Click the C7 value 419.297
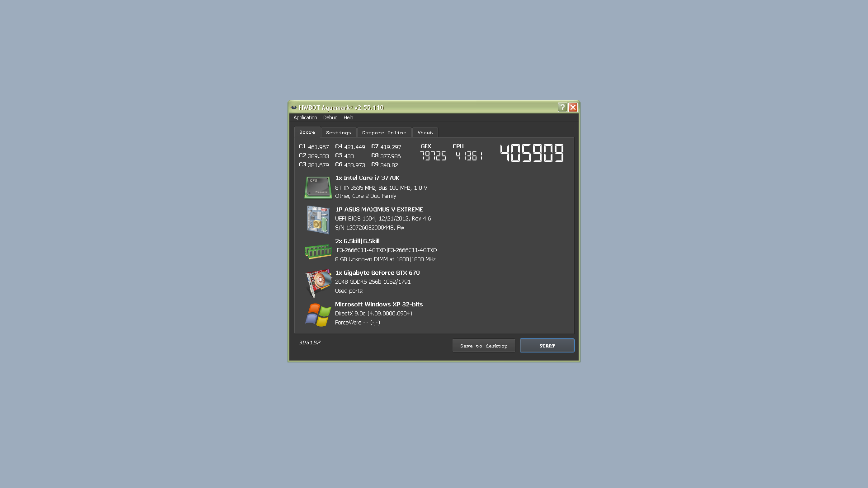Screen dimensions: 868x488 click(x=391, y=147)
